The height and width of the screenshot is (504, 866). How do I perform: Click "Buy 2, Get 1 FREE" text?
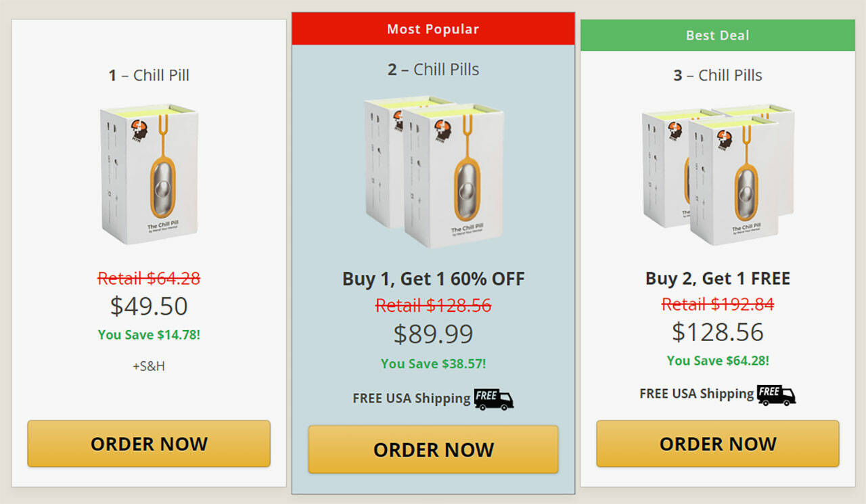tap(717, 278)
